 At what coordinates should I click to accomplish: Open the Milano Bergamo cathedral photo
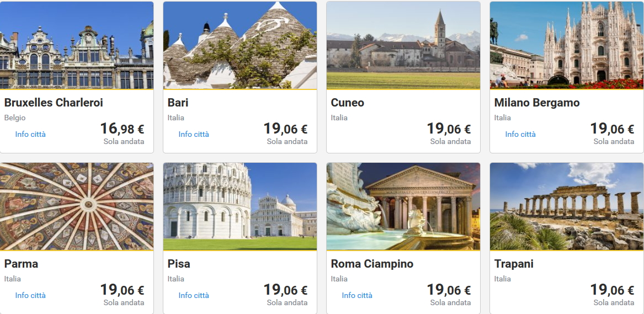pyautogui.click(x=567, y=45)
